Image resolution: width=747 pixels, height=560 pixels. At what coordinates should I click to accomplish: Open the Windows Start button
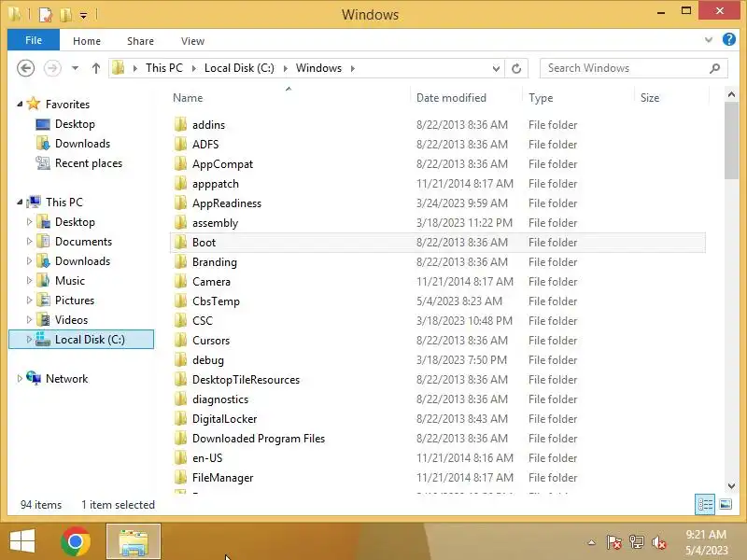22,541
